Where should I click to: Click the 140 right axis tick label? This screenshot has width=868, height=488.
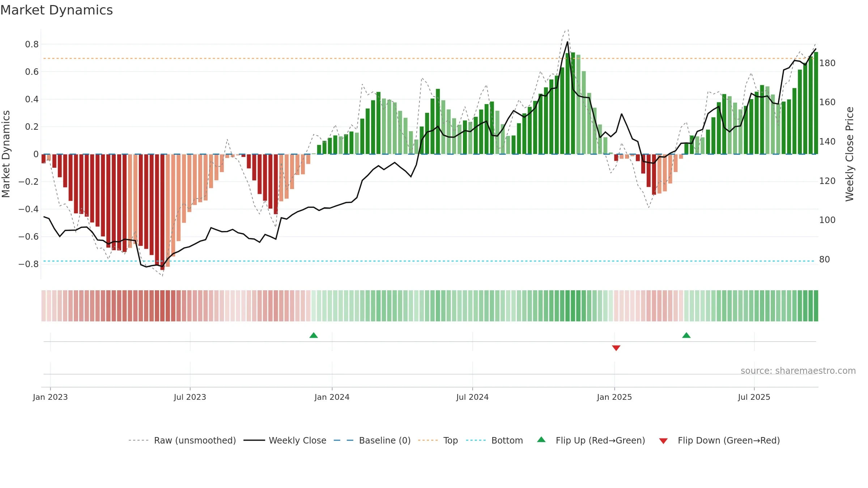827,142
